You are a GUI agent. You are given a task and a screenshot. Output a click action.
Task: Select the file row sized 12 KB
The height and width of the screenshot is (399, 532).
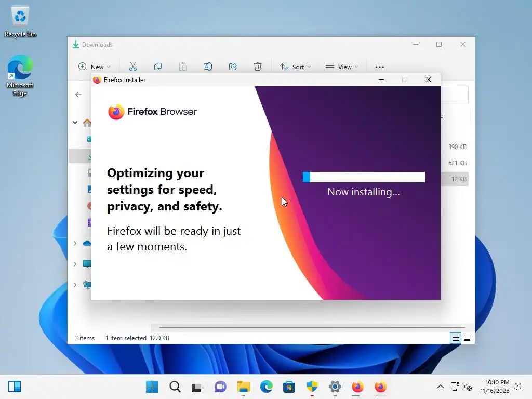click(455, 179)
